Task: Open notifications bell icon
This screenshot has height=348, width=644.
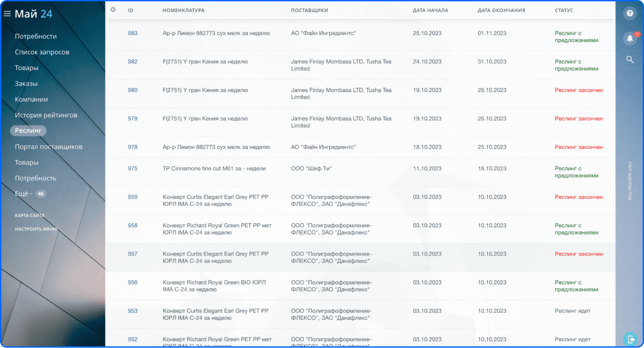Action: click(630, 39)
